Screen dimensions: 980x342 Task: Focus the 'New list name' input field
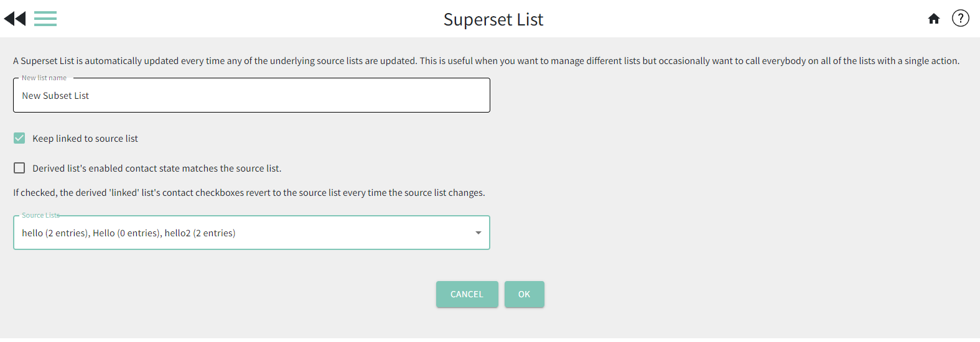click(251, 95)
